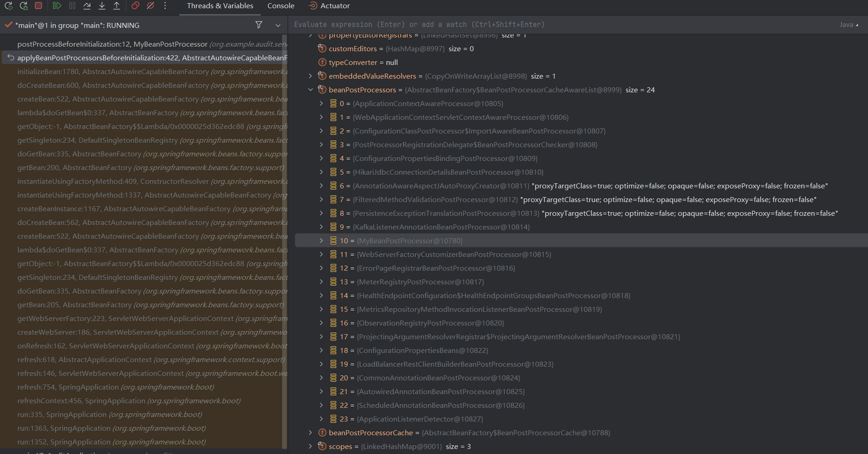
Task: Click the Rerun application icon
Action: pos(9,6)
